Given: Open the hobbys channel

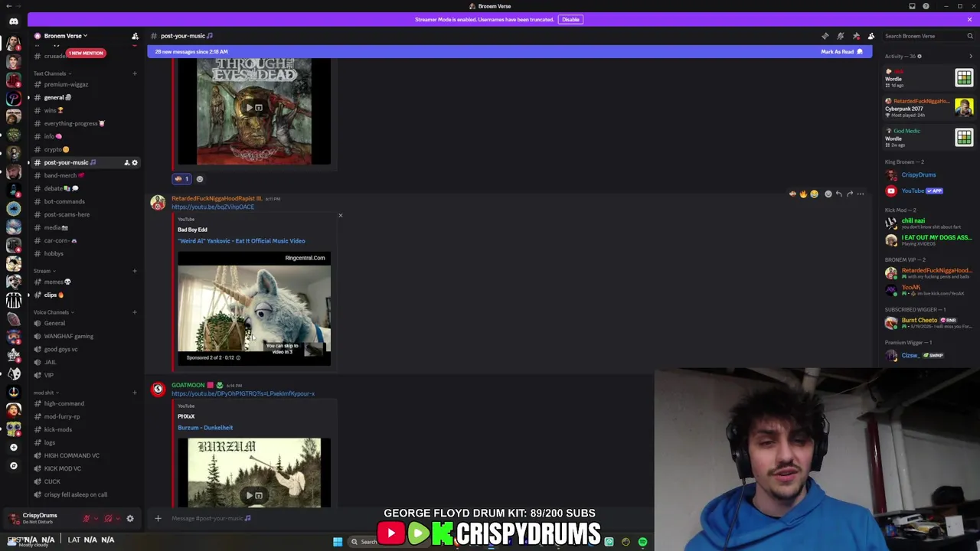Looking at the screenshot, I should tap(84, 253).
